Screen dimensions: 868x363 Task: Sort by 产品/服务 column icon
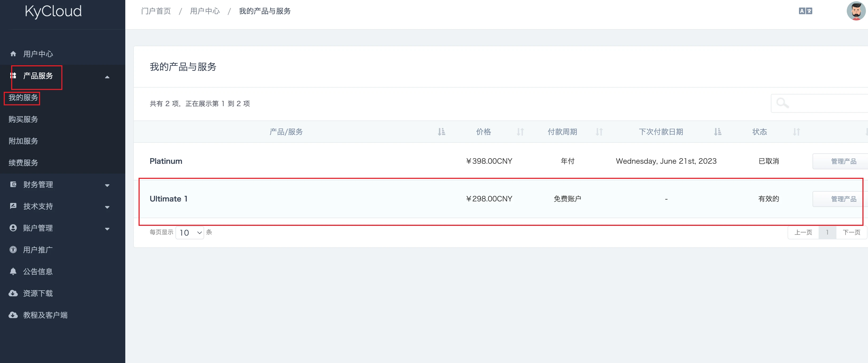coord(441,132)
